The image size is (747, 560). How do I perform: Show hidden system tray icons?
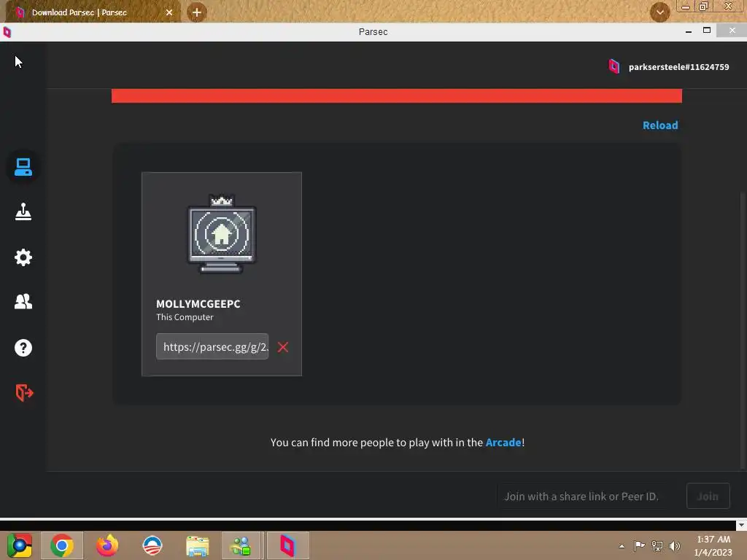click(x=622, y=546)
